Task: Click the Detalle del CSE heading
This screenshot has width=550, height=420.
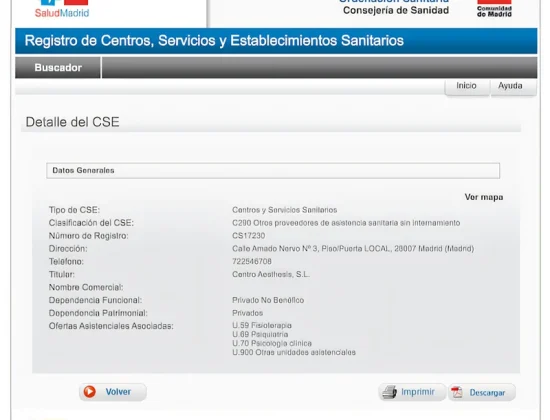Action: tap(73, 122)
